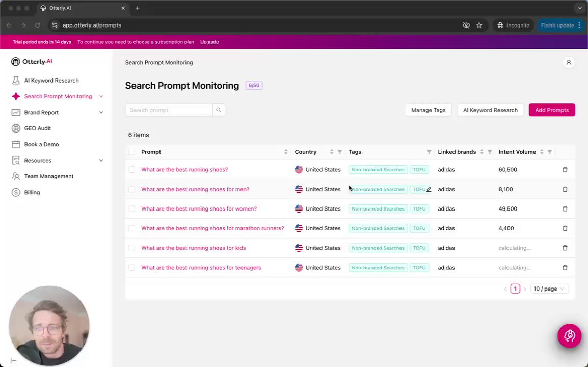
Task: Open the support chat widget
Action: [x=569, y=335]
